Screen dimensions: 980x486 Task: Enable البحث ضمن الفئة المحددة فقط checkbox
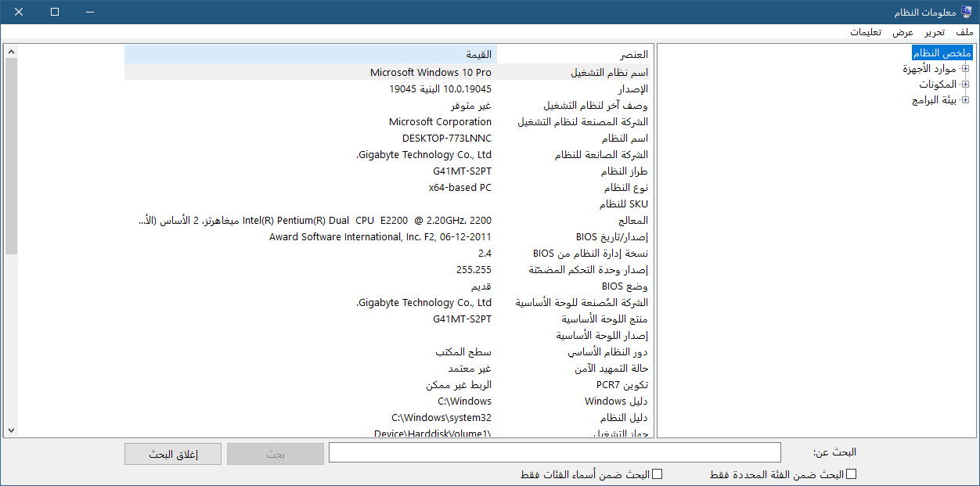click(852, 474)
